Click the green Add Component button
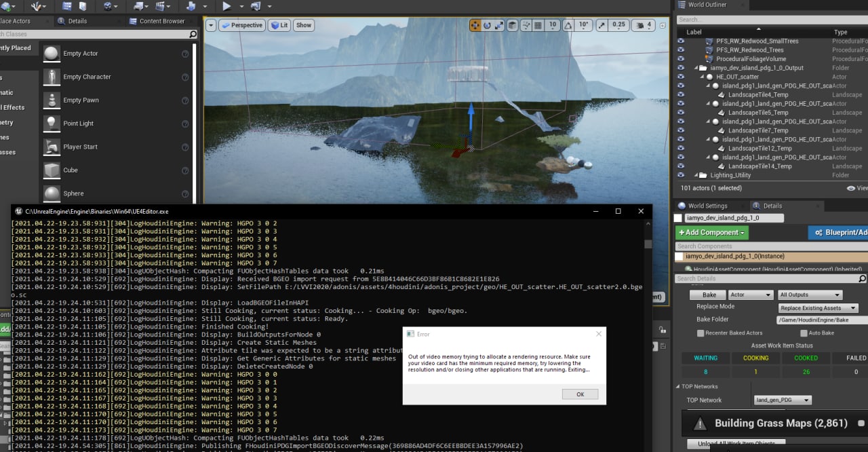 (712, 232)
